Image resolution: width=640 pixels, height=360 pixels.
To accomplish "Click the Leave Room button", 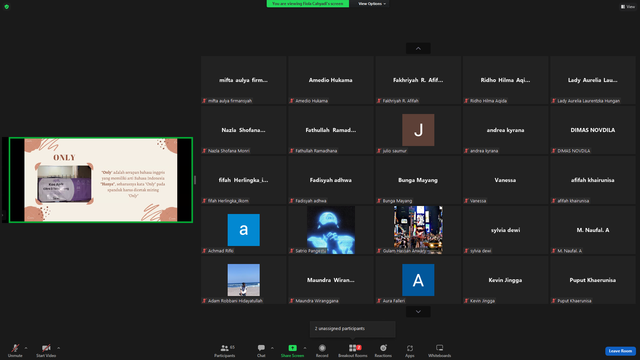I will point(620,351).
